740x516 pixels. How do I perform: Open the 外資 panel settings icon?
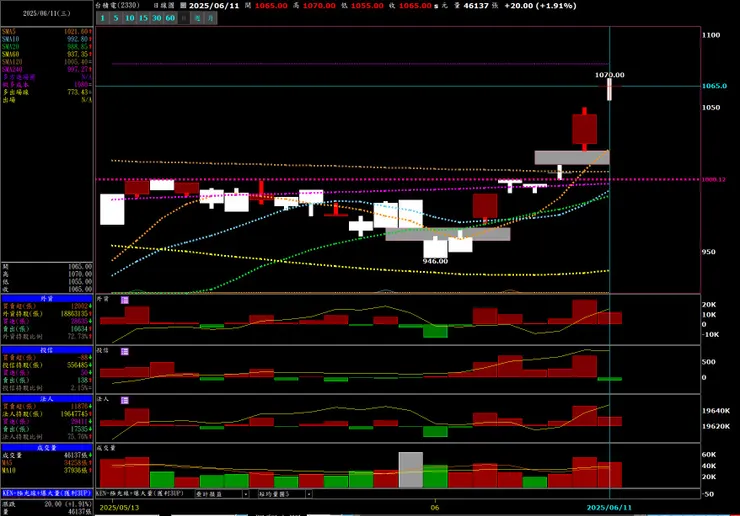[x=125, y=300]
